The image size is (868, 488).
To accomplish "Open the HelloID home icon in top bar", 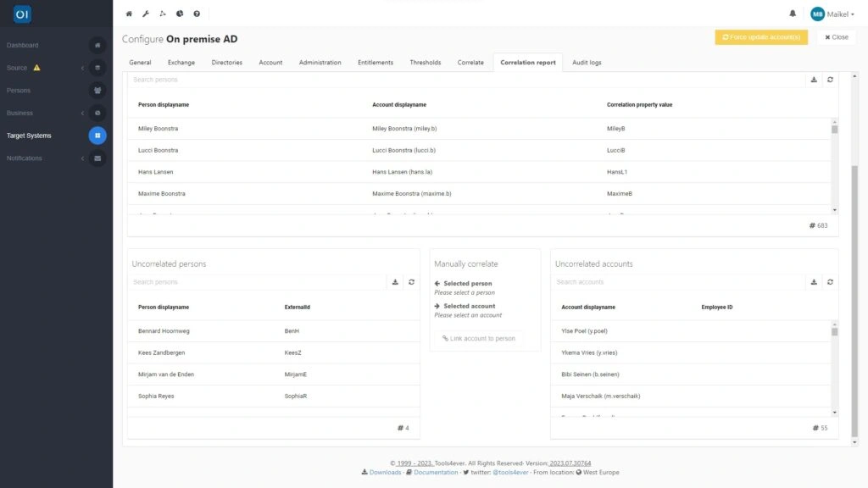I will pos(128,14).
